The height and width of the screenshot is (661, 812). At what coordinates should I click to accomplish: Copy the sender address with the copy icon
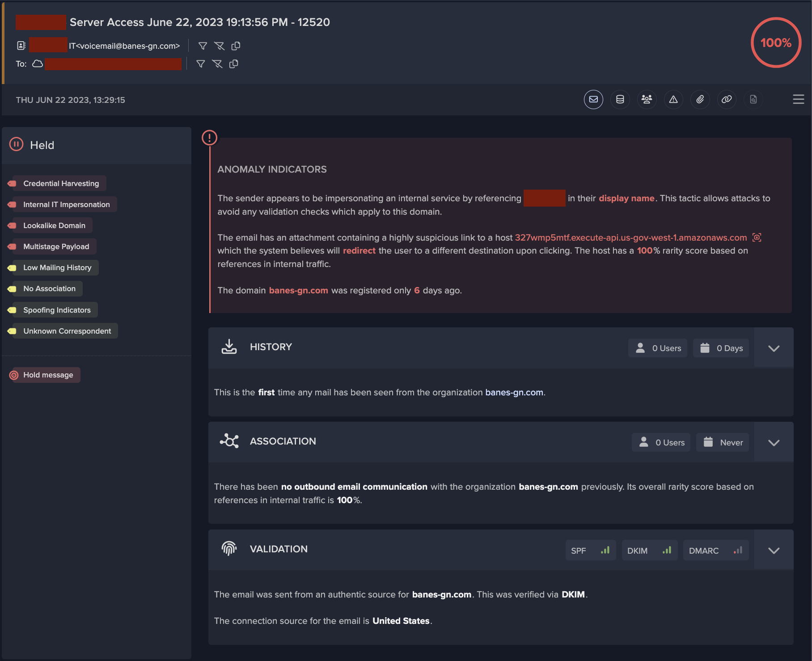[x=236, y=46]
